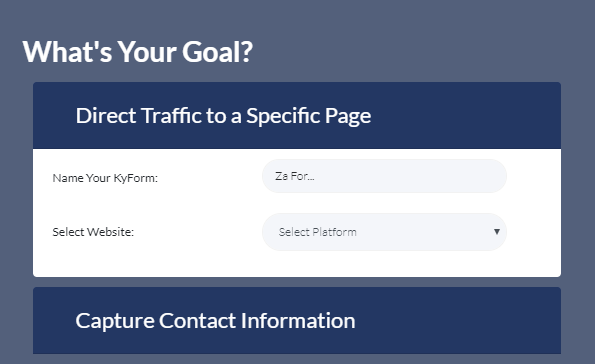Click the 'Za For...' placeholder text

click(x=295, y=176)
